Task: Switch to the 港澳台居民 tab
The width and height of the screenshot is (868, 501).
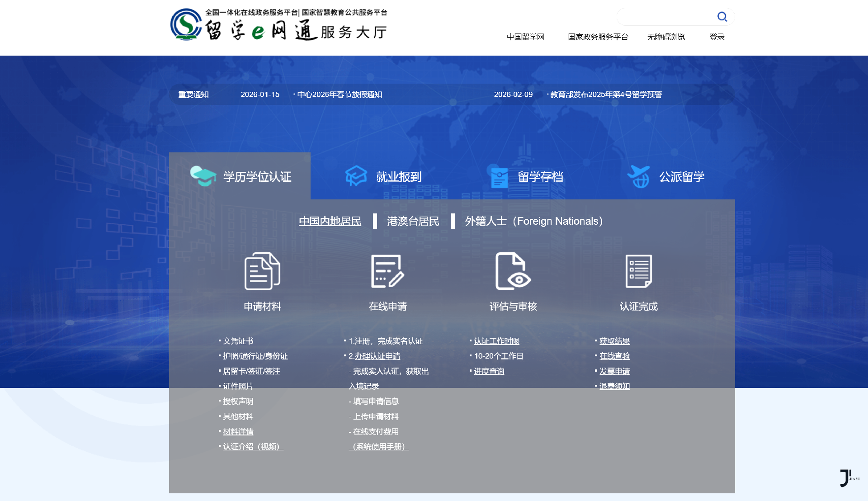Action: pos(413,221)
